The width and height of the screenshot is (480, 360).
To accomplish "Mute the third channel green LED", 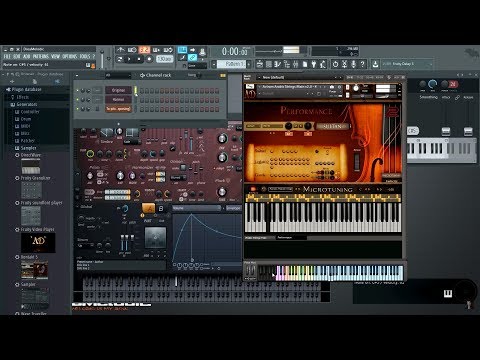I will pyautogui.click(x=77, y=109).
